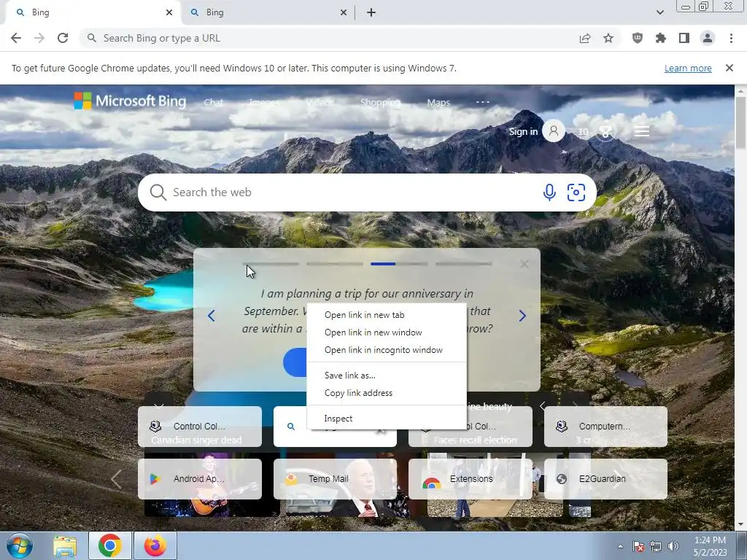Open the Extensions puzzle piece icon
The width and height of the screenshot is (747, 560).
[x=660, y=38]
